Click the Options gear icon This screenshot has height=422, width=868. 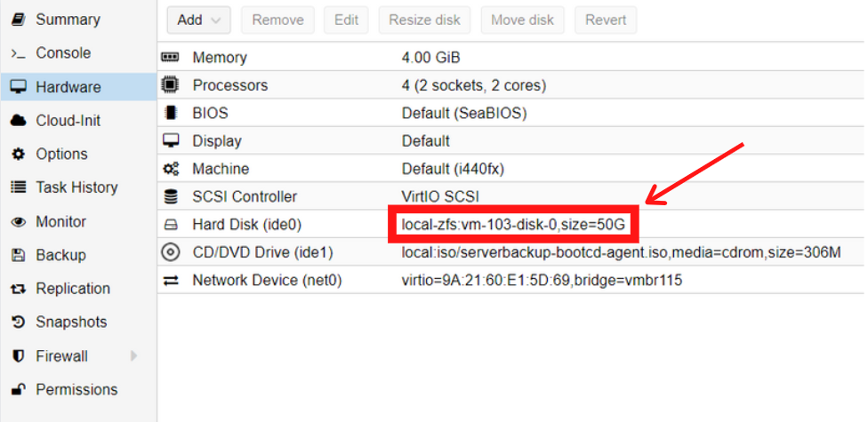(x=19, y=155)
